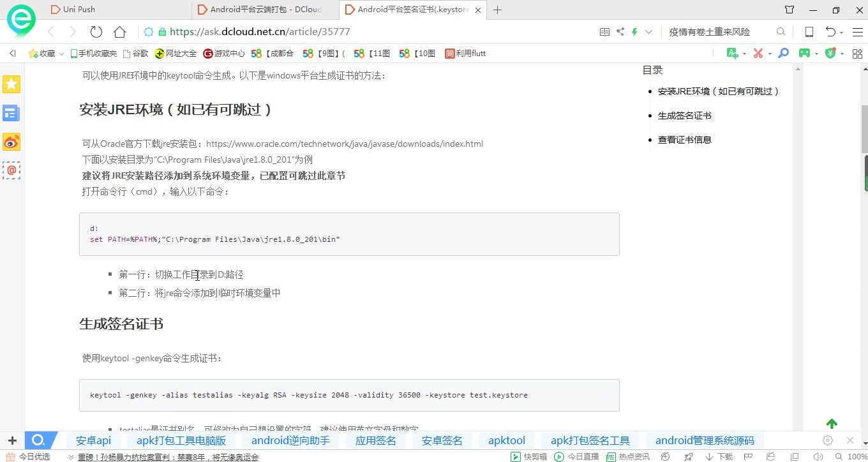Collapse the bookmarks bar with left arrow

coord(12,54)
